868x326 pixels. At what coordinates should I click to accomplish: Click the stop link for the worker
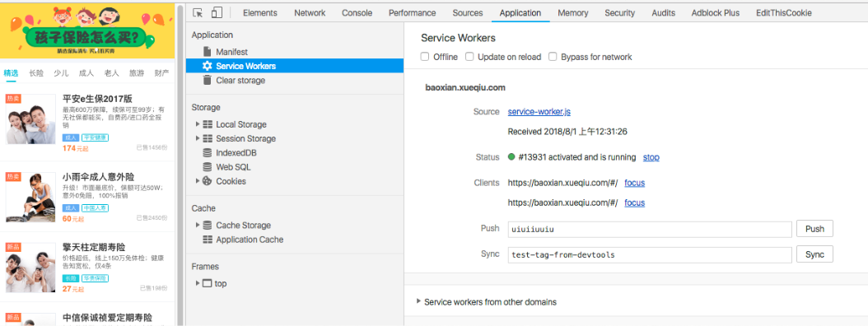(x=651, y=157)
